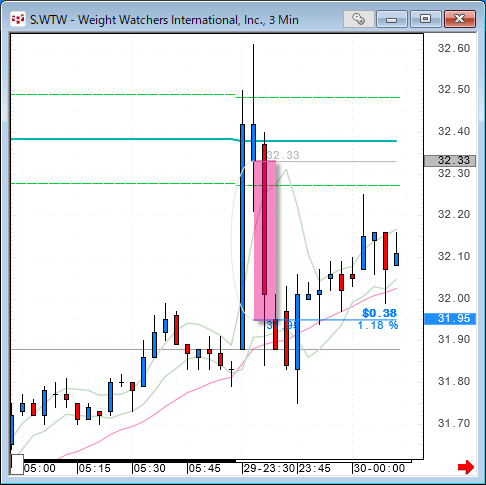Viewport: 486px width, 485px height.
Task: Click the small box at chart bottom-left corner
Action: tap(17, 464)
